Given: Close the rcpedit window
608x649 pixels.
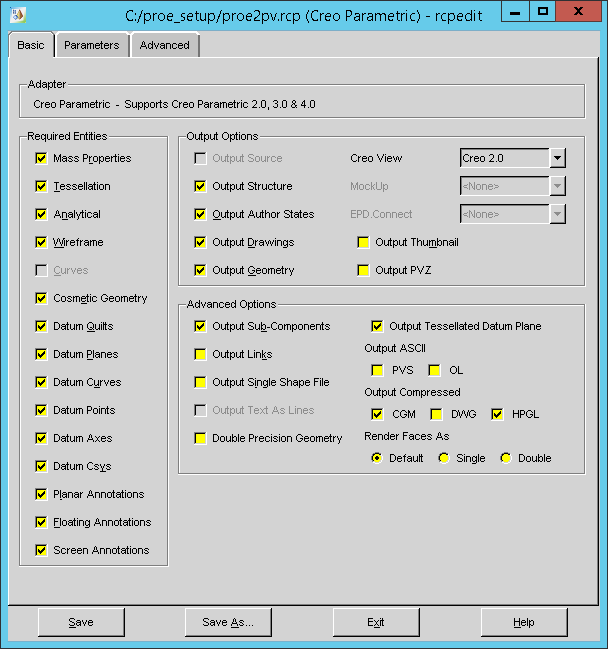Looking at the screenshot, I should point(578,12).
